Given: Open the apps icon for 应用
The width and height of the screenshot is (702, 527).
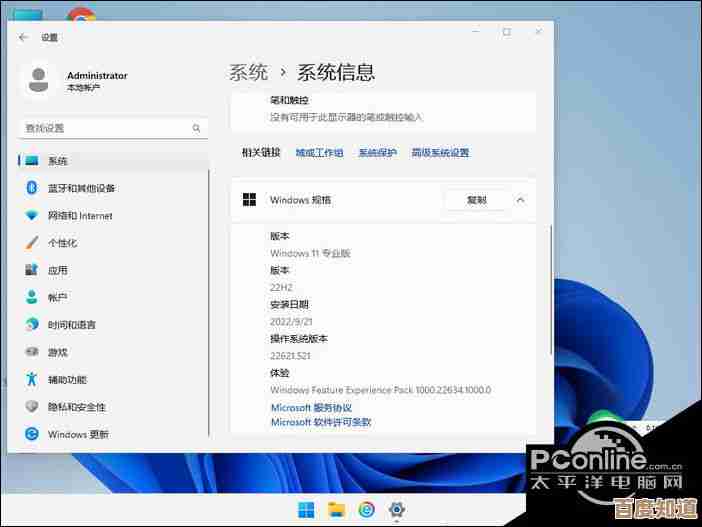Looking at the screenshot, I should [x=31, y=270].
